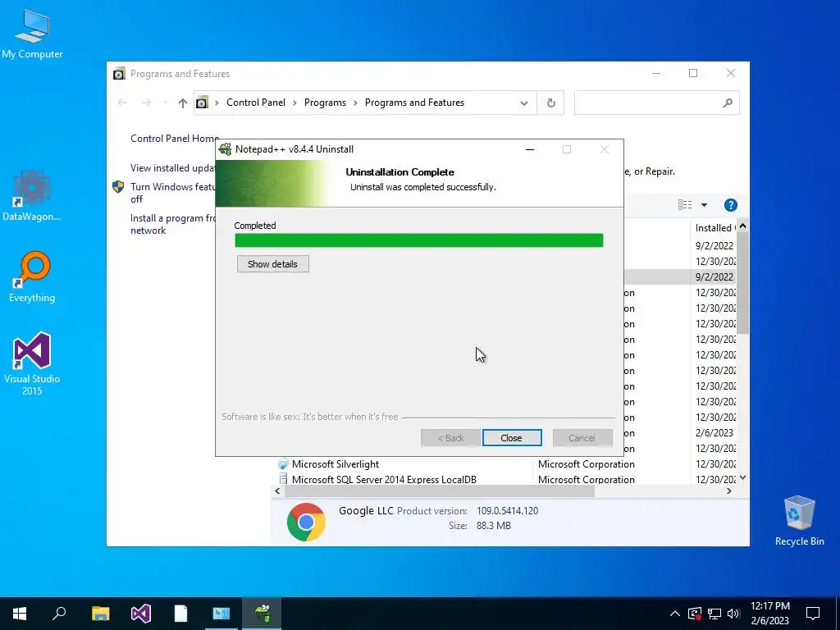Sort by Installed On column header

(714, 228)
